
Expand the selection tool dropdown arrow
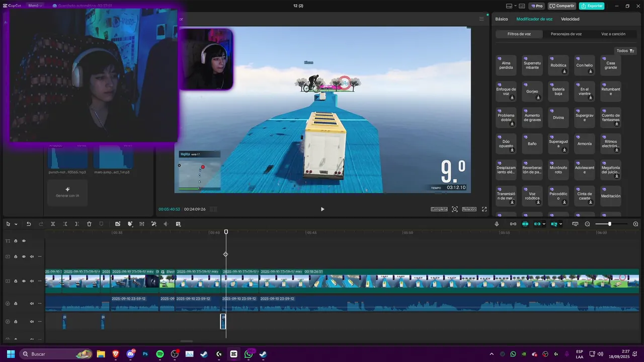pos(16,224)
